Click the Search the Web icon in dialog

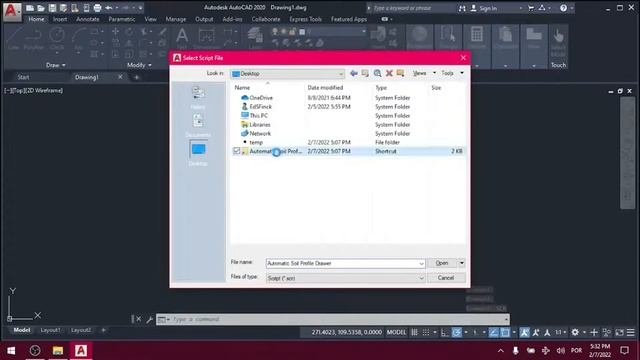378,73
